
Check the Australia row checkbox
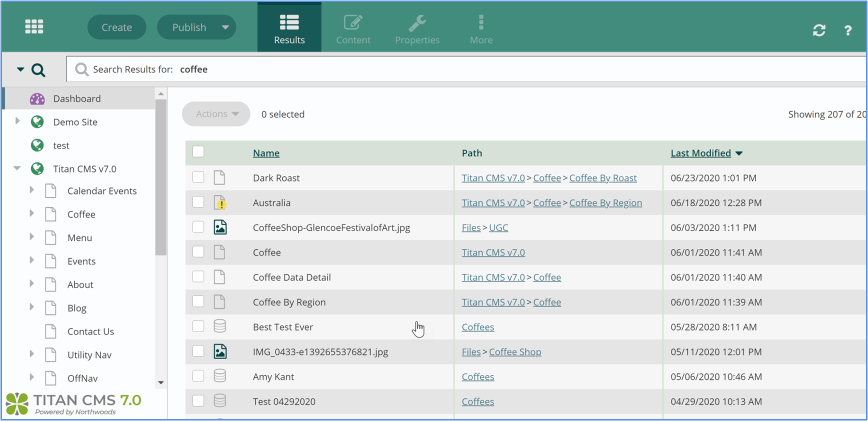198,202
